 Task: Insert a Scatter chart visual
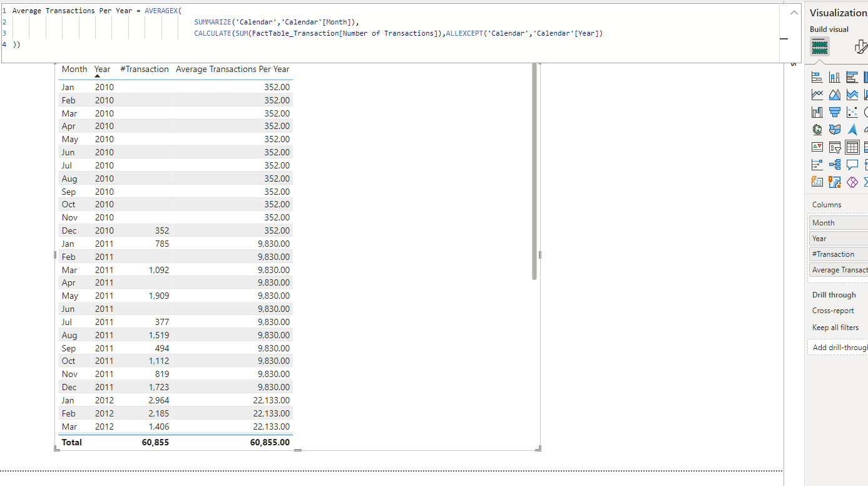tap(852, 112)
